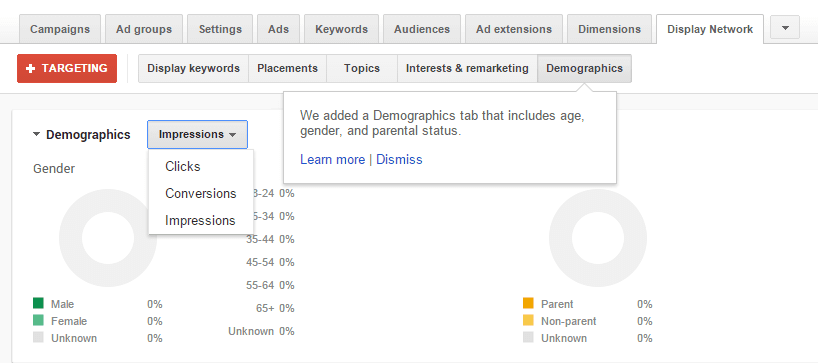The image size is (818, 363).
Task: Show Display keywords targeting
Action: pos(194,68)
